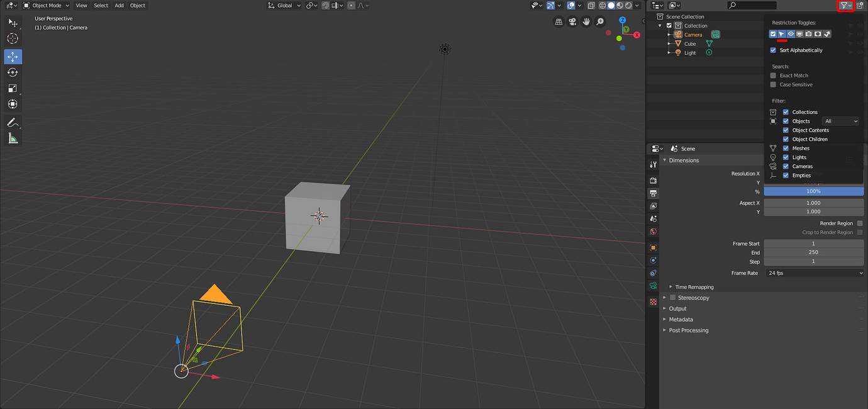
Task: Switch to the camera view icon
Action: (x=572, y=21)
